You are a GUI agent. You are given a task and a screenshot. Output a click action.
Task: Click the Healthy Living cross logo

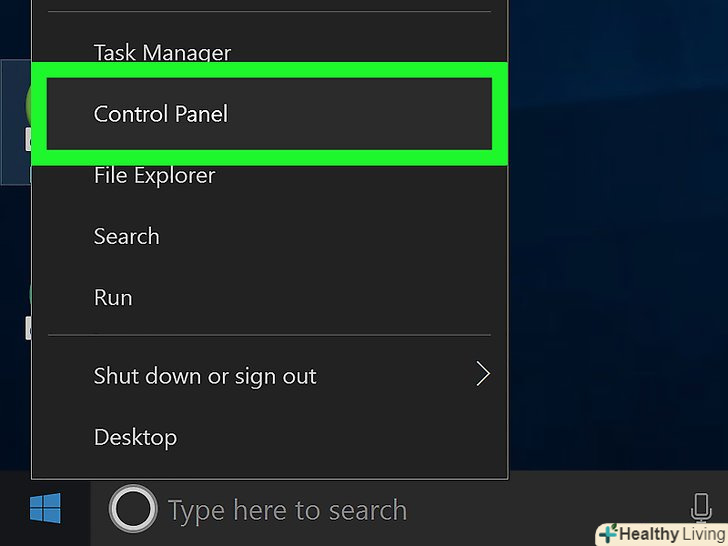[609, 533]
